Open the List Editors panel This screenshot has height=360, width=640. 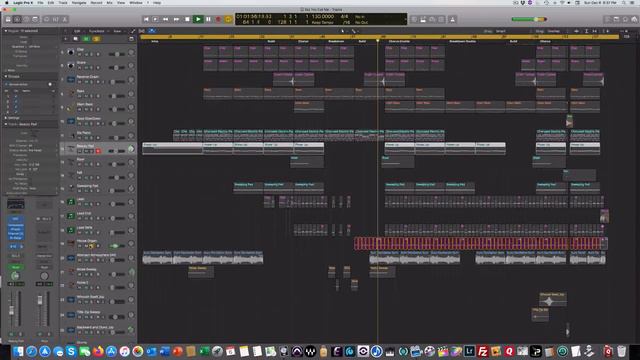607,19
